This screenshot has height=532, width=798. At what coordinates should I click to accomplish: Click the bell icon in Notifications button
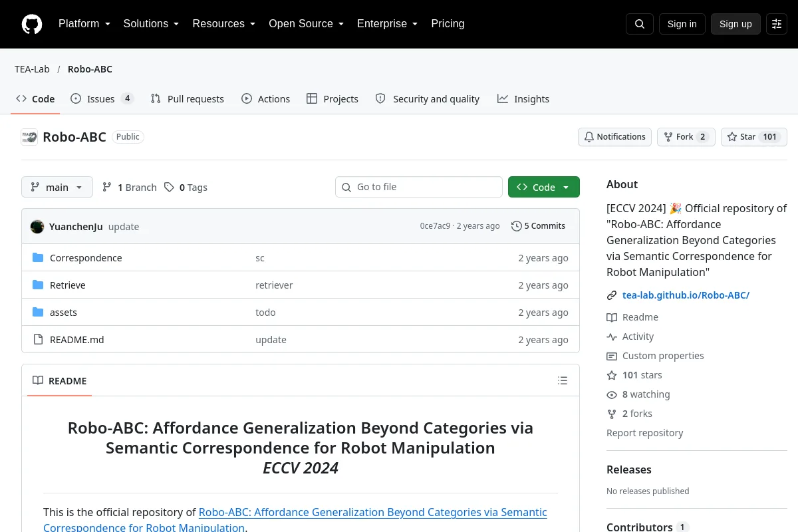pyautogui.click(x=589, y=137)
